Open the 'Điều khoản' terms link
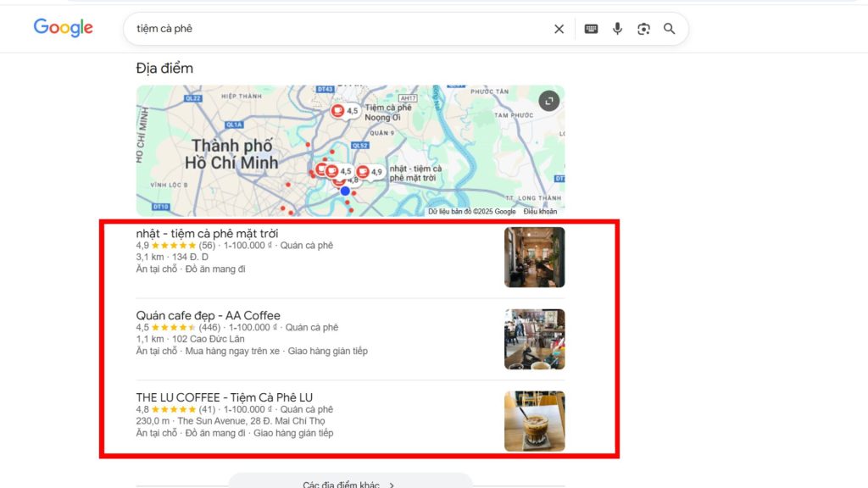Viewport: 868px width, 488px height. (542, 212)
